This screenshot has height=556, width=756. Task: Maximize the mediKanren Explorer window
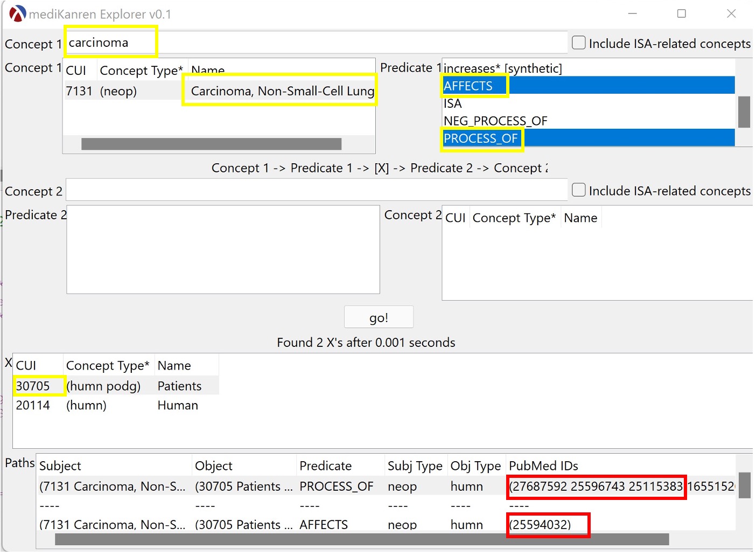(x=681, y=14)
